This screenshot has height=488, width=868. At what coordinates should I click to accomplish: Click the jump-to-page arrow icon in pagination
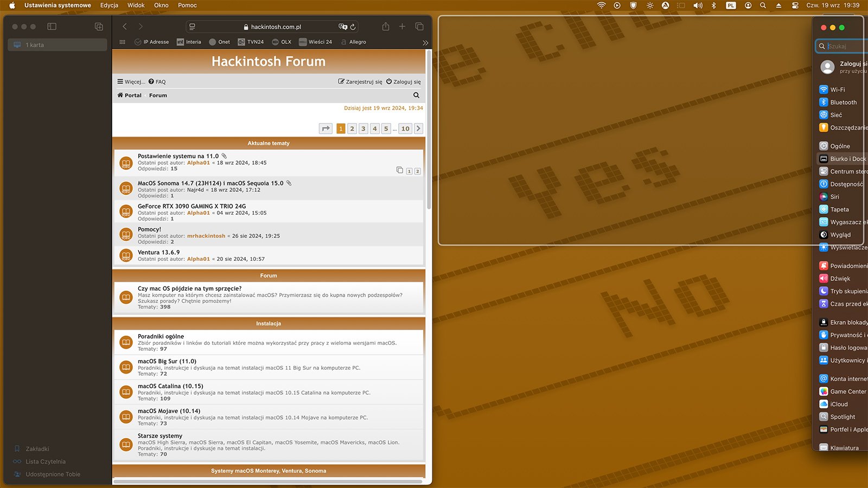tap(325, 129)
